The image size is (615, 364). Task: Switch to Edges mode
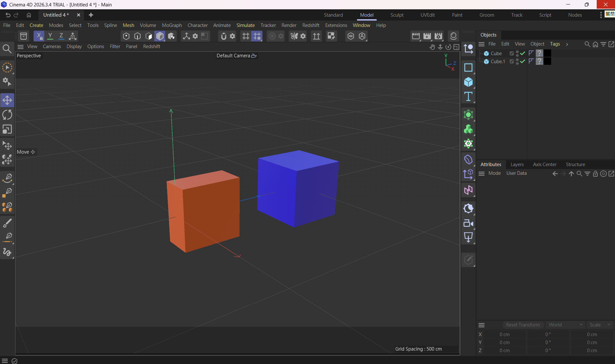pyautogui.click(x=137, y=36)
